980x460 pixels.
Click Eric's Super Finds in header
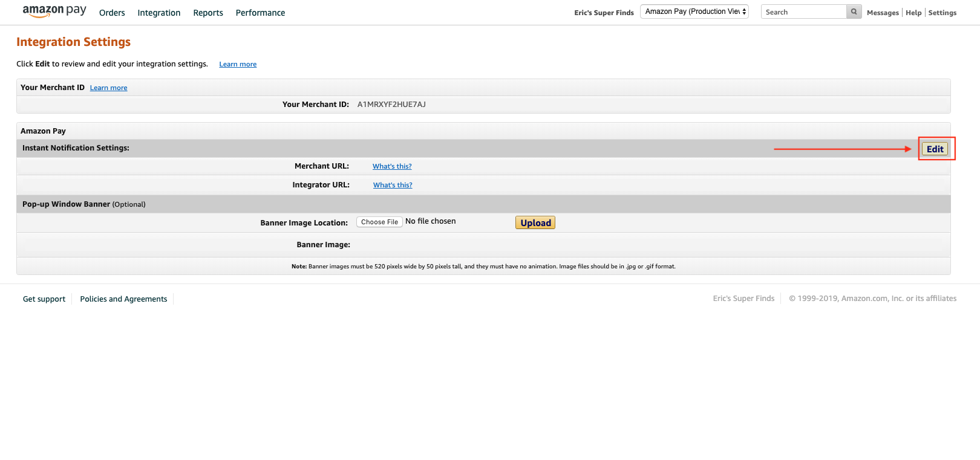point(604,13)
